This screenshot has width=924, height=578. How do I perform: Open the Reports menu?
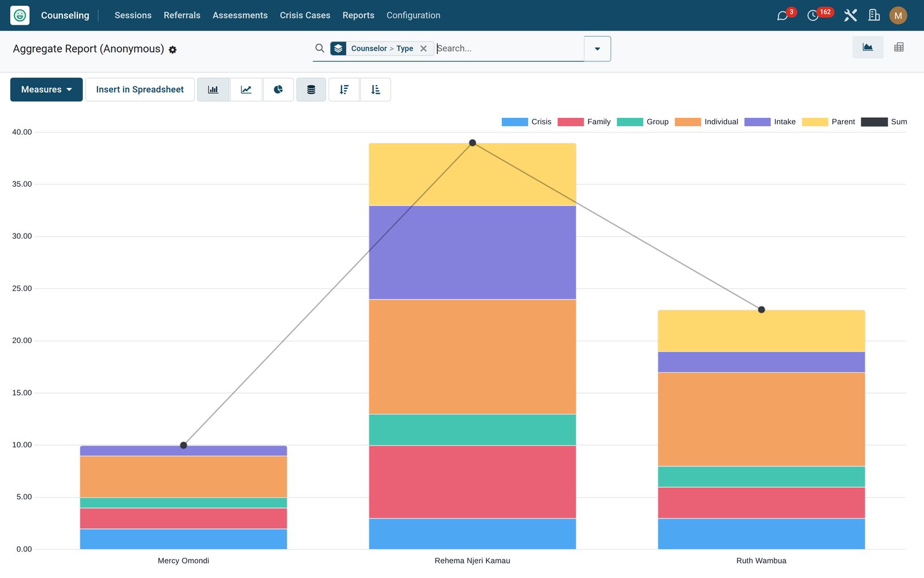pos(358,16)
